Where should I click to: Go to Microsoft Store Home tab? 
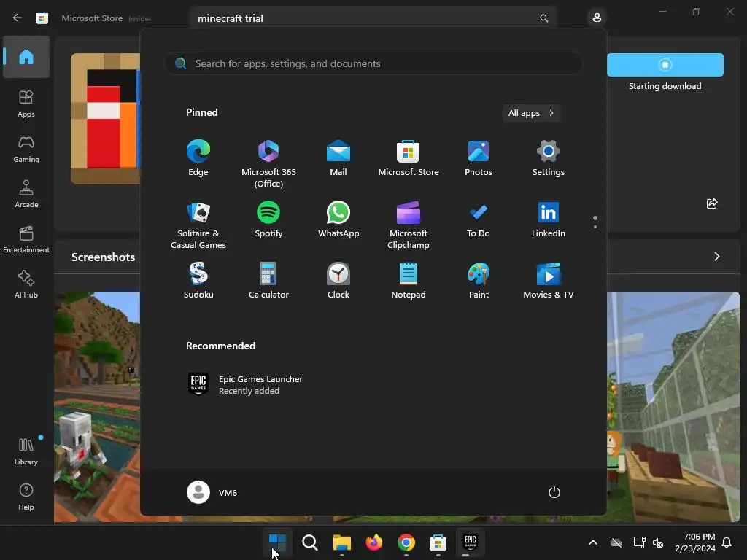coord(26,57)
